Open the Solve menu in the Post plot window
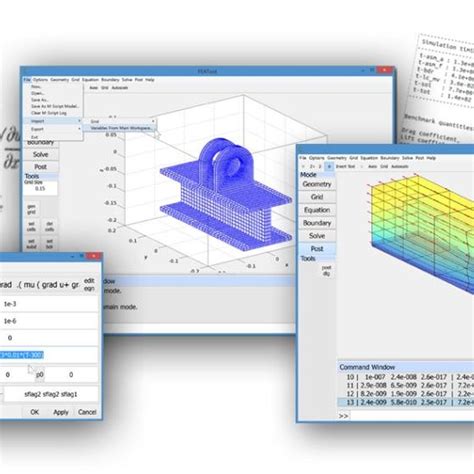This screenshot has width=474, height=474. coord(407,158)
